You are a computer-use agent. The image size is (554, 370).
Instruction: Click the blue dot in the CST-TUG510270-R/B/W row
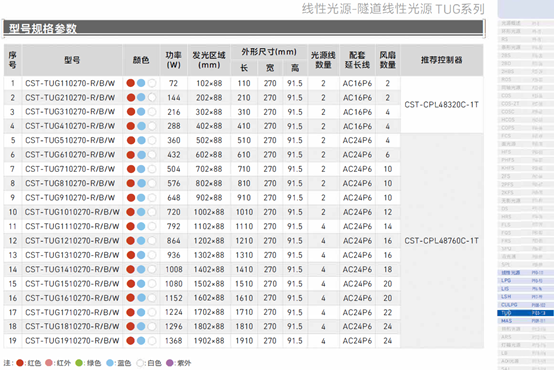point(141,140)
